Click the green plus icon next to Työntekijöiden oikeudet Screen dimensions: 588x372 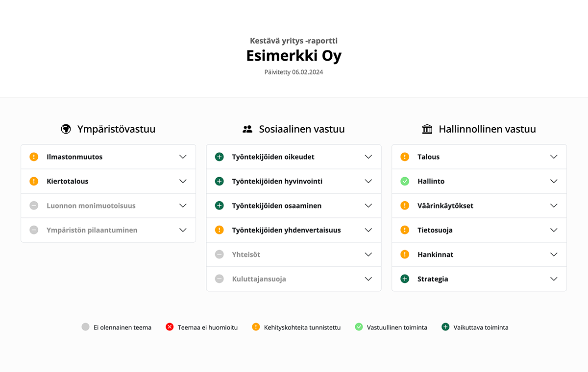coord(219,157)
